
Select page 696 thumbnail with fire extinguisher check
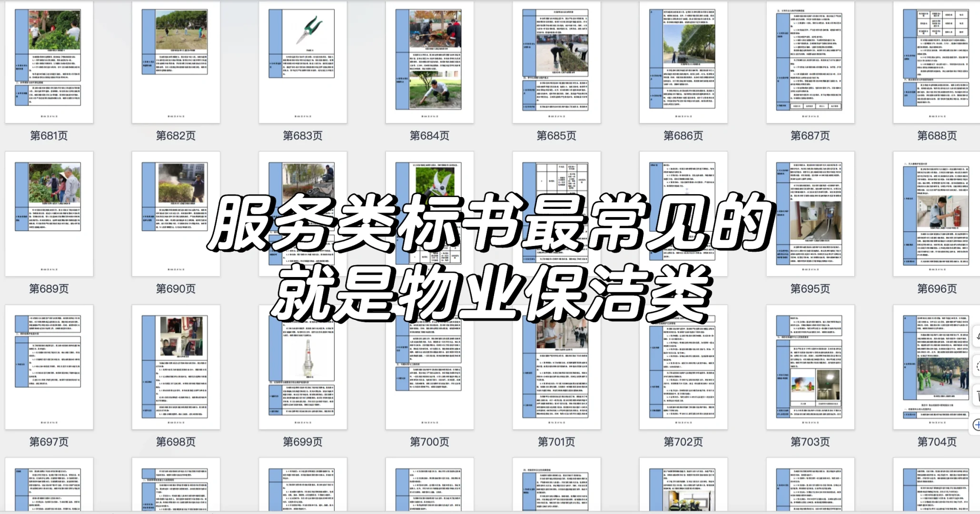pos(936,214)
